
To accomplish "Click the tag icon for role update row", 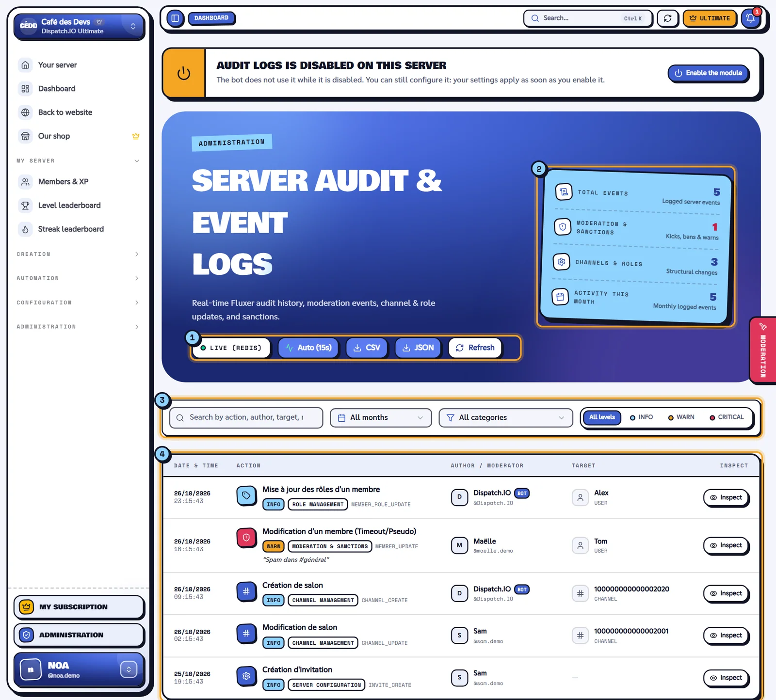I will 246,495.
